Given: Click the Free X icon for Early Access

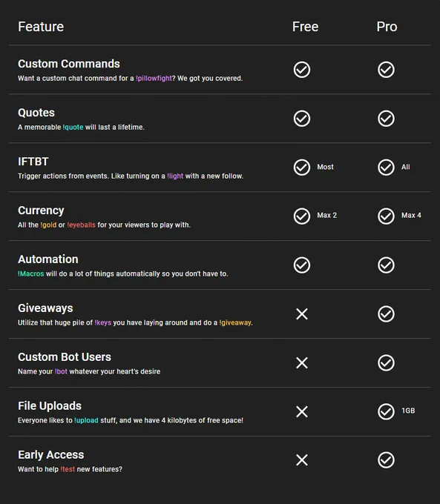Looking at the screenshot, I should click(x=302, y=460).
